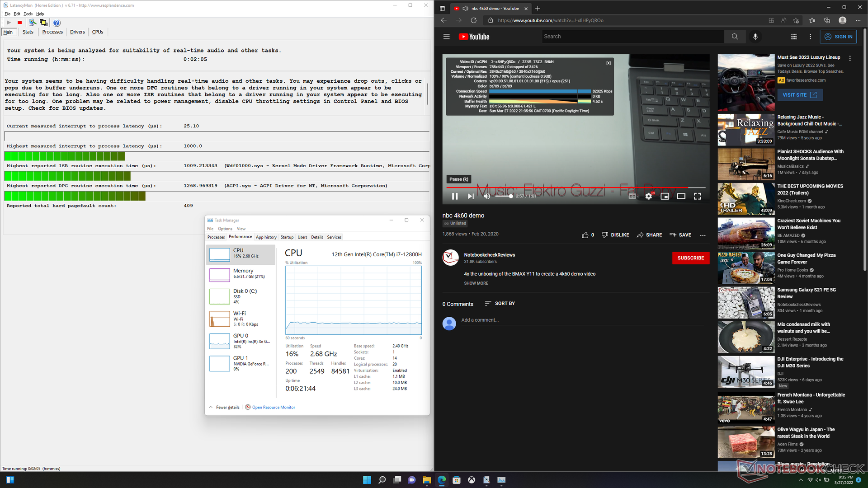Click the LatencyMon stop monitoring icon
The image size is (868, 488).
[x=19, y=23]
